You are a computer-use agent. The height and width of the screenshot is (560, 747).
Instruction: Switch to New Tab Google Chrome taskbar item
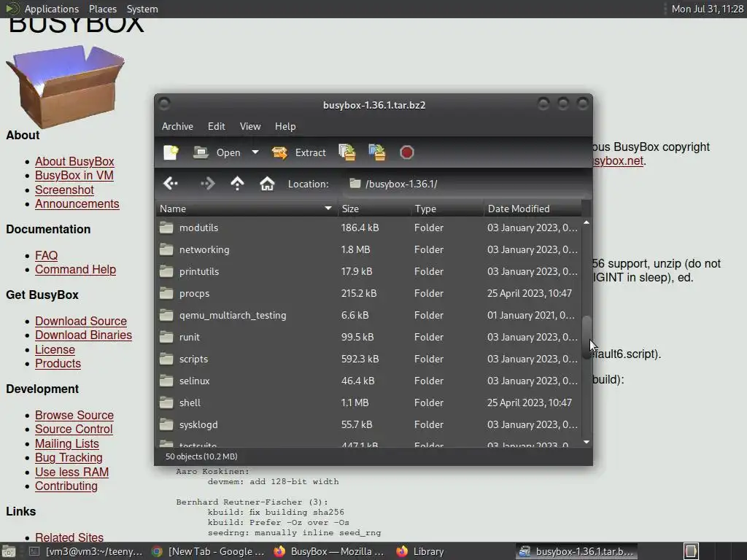coord(208,551)
